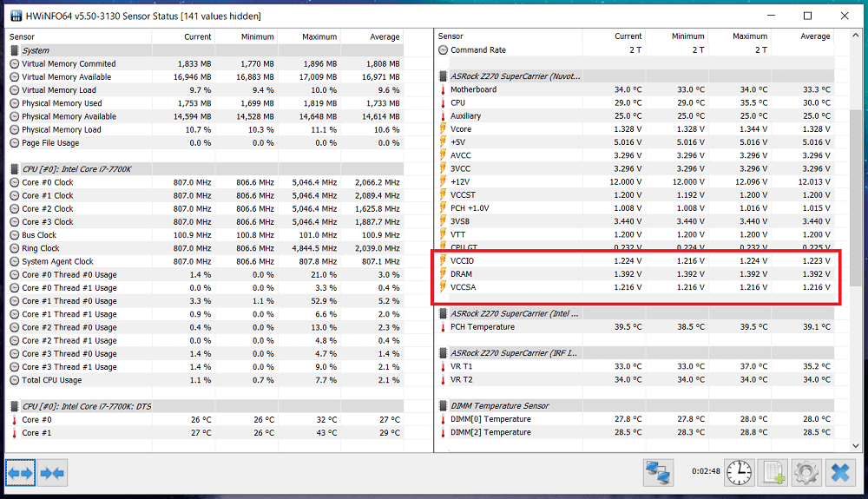The width and height of the screenshot is (868, 499).
Task: Click ASRock IRF group chip icon
Action: click(x=443, y=353)
